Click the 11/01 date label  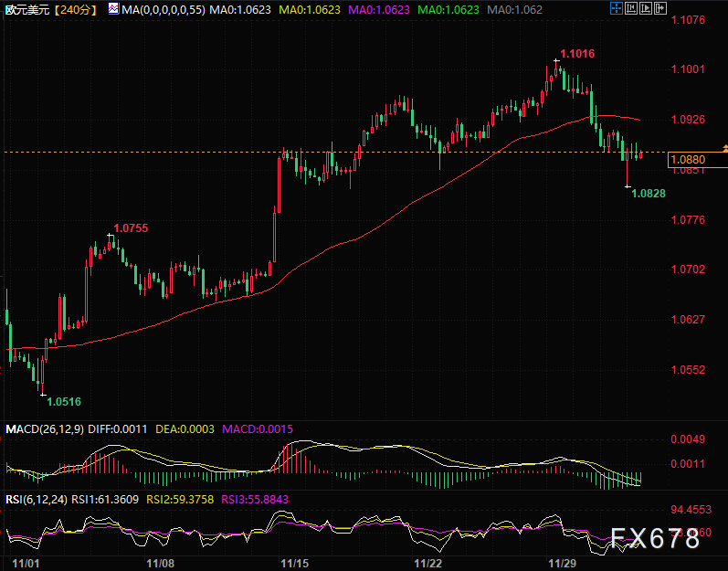(x=26, y=564)
